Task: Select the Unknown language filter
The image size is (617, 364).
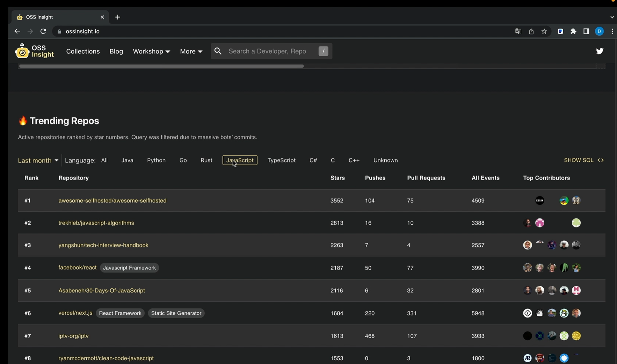Action: pyautogui.click(x=385, y=160)
